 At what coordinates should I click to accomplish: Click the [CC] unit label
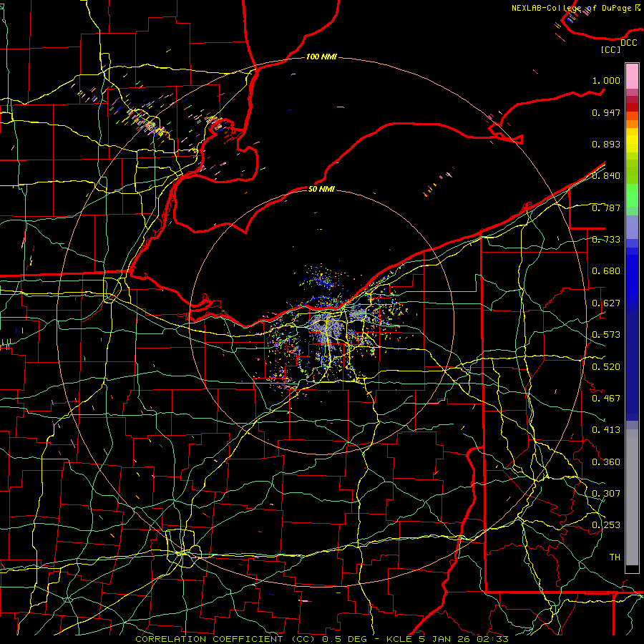click(x=611, y=50)
